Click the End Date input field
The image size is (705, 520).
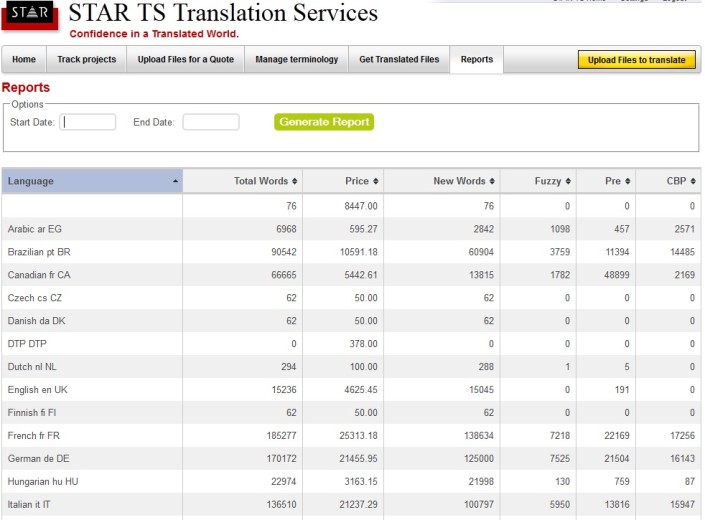(x=211, y=122)
